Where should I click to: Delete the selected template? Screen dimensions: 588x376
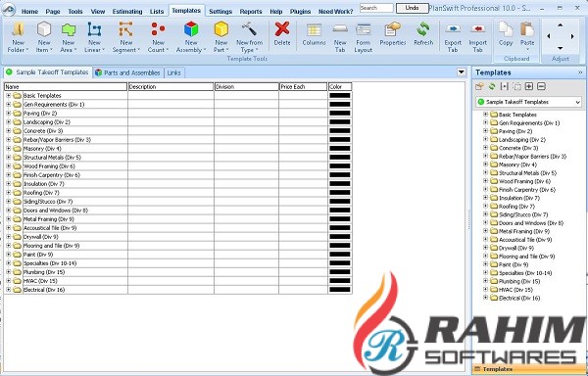click(282, 34)
